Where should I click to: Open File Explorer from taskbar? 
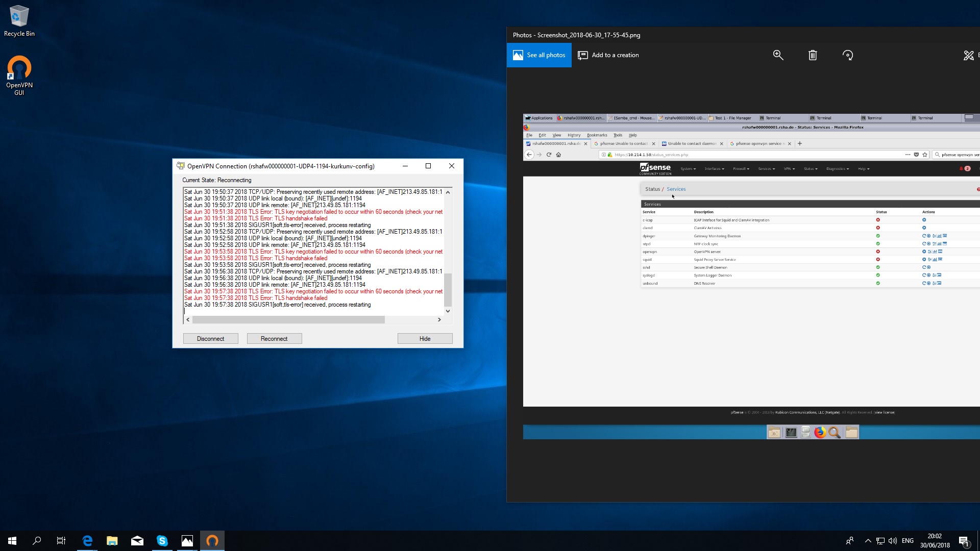pos(112,541)
